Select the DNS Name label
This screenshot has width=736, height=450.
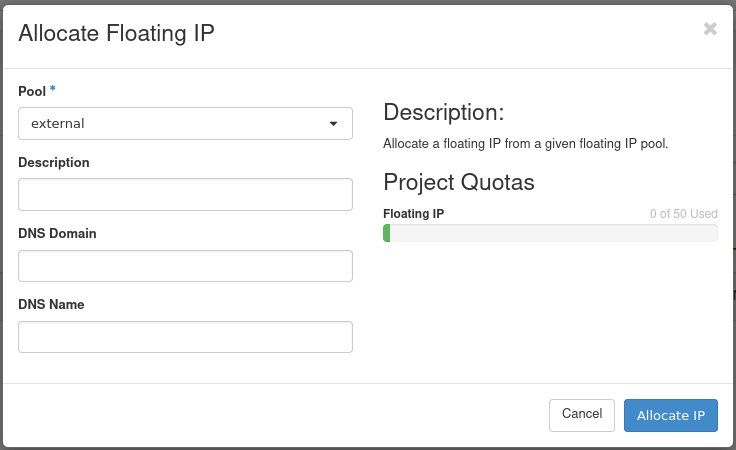[51, 304]
